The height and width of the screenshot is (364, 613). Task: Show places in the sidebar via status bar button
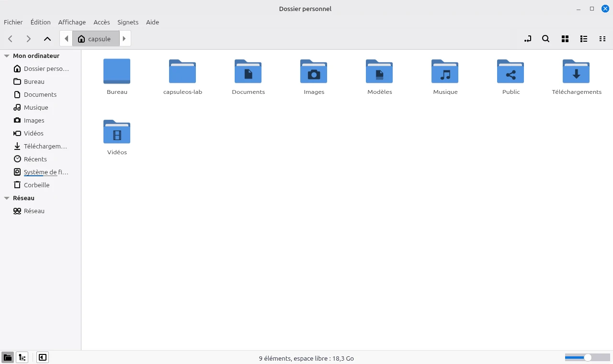point(8,357)
